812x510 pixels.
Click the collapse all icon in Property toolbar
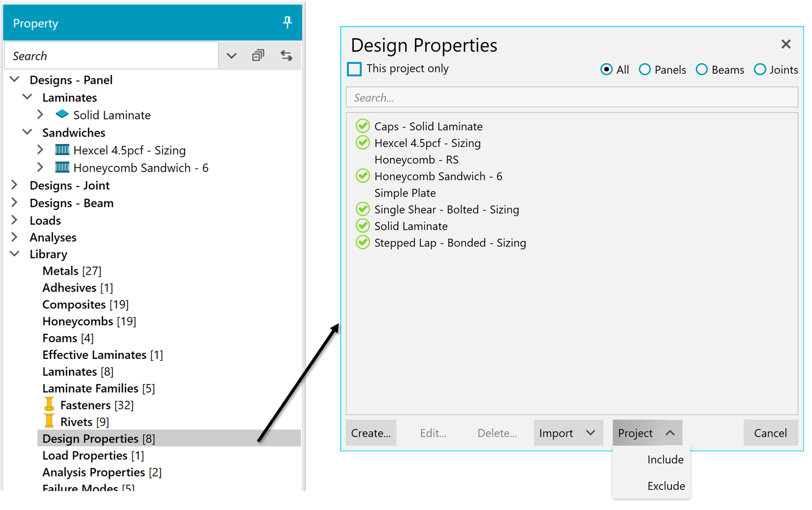pyautogui.click(x=258, y=56)
